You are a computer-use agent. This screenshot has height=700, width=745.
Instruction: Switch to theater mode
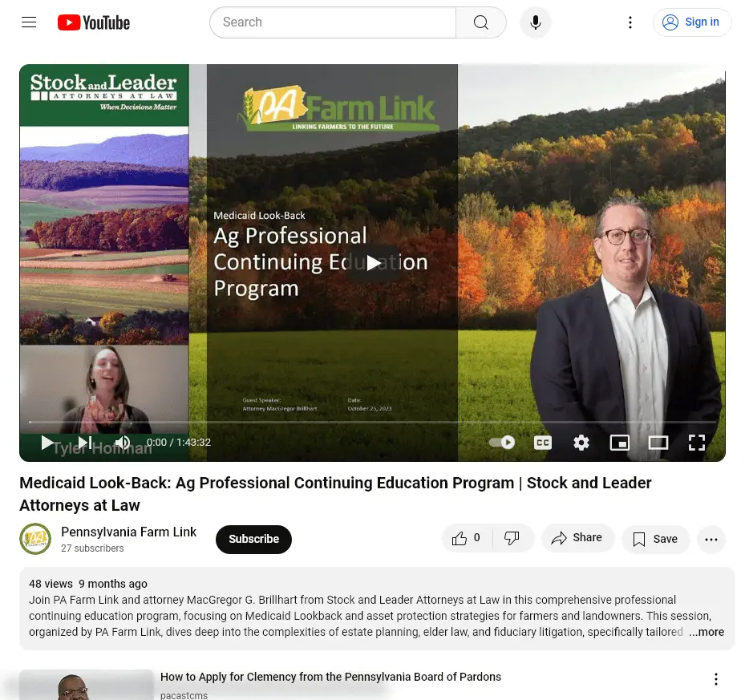click(658, 443)
